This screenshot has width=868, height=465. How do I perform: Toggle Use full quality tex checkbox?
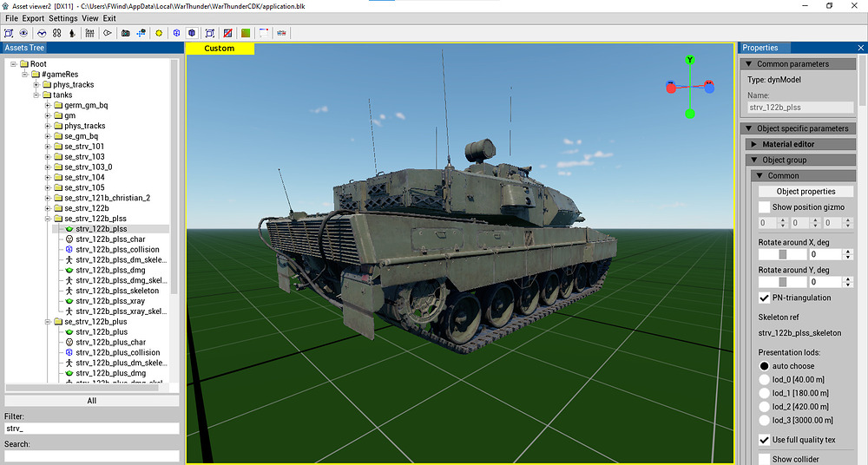point(764,440)
